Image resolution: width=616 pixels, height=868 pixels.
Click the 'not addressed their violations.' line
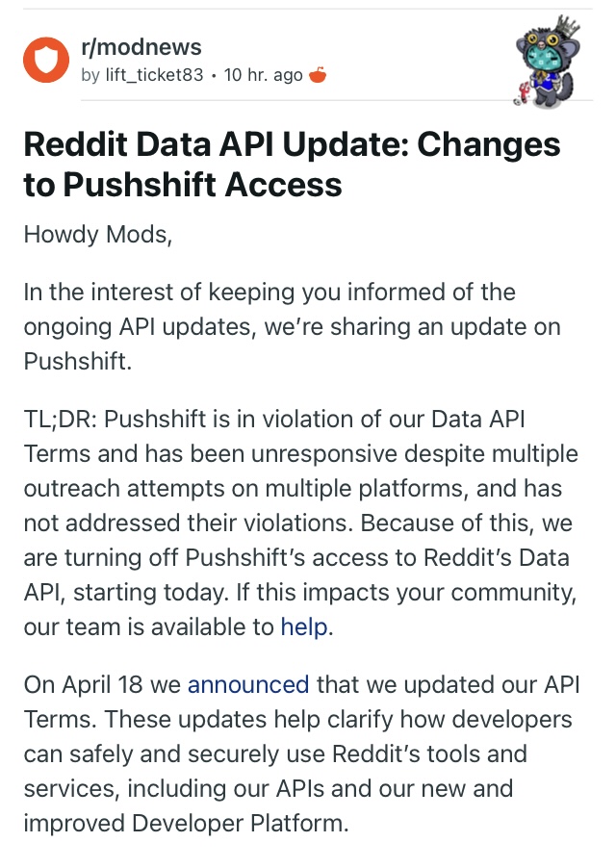pyautogui.click(x=189, y=523)
